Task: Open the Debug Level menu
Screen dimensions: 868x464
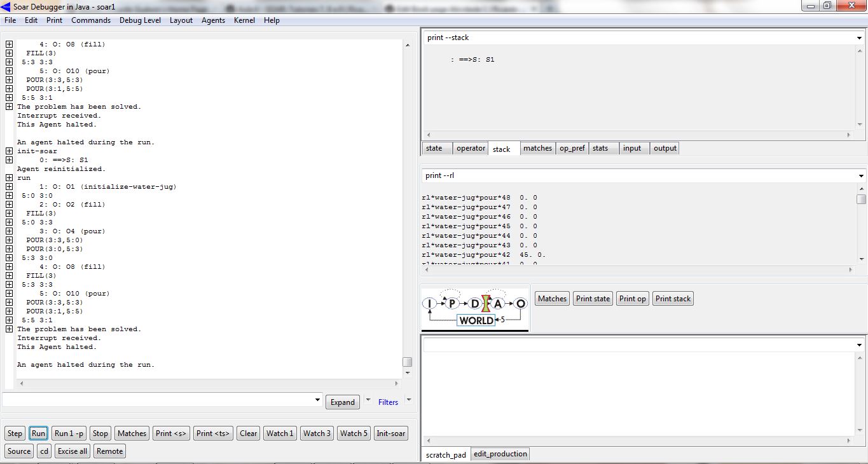Action: click(x=140, y=20)
